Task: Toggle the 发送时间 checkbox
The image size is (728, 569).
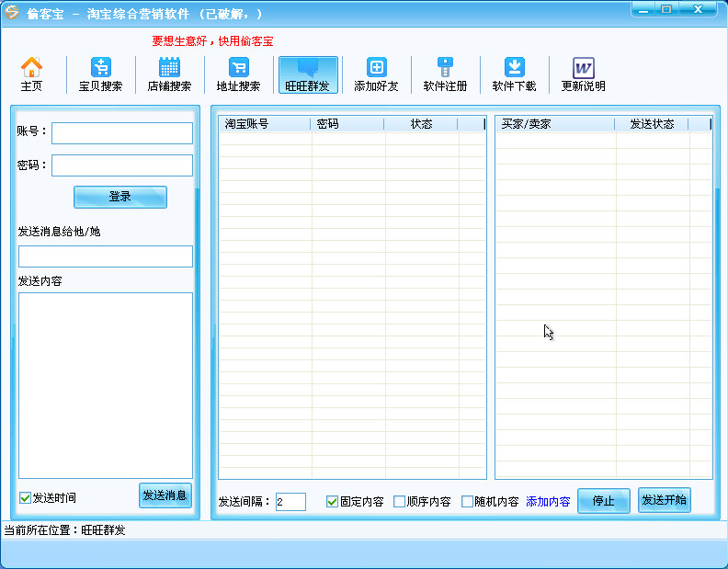Action: pos(25,498)
